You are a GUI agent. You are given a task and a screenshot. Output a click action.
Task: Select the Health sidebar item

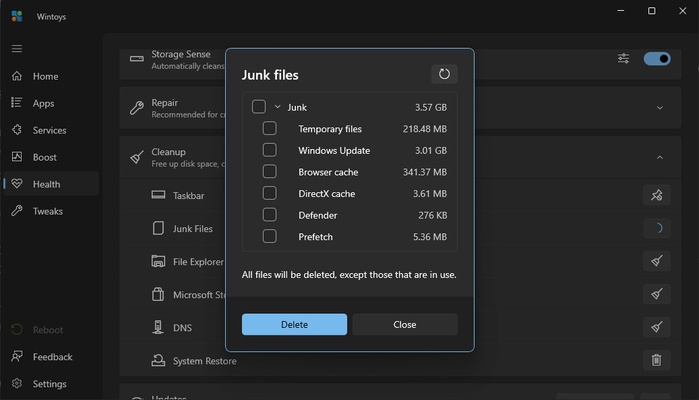point(51,184)
